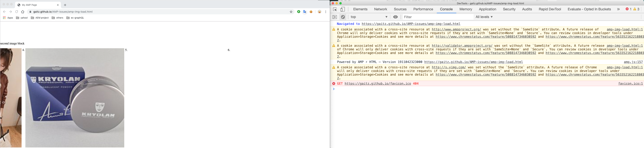This screenshot has height=148, width=644.
Task: Open the All levels log filter dropdown
Action: coord(484,17)
